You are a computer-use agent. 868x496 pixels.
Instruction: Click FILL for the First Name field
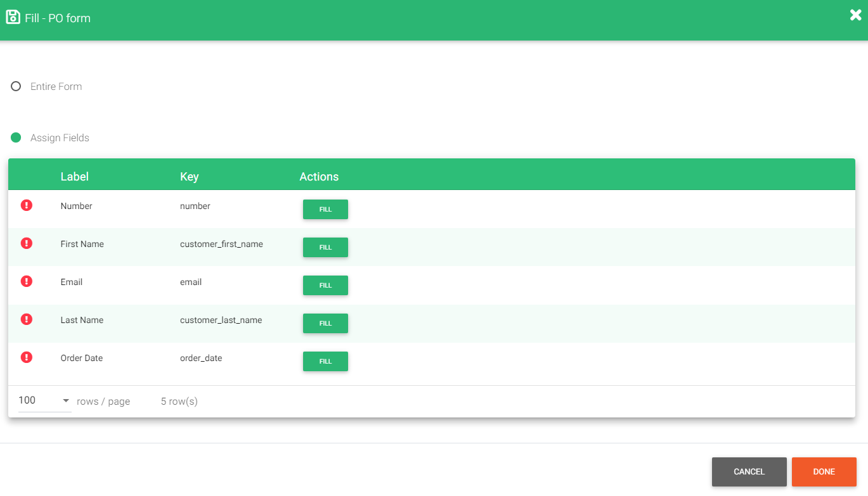325,247
